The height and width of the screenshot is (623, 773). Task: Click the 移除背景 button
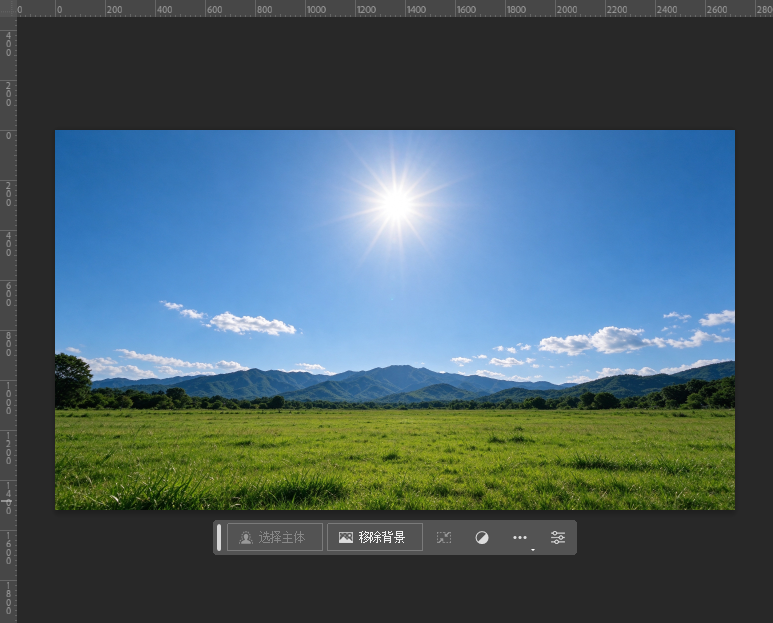click(x=375, y=537)
